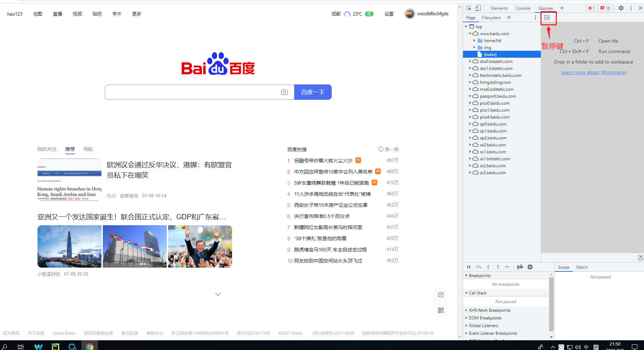Refresh hot search with 换一换
The image size is (644, 350).
[x=389, y=149]
